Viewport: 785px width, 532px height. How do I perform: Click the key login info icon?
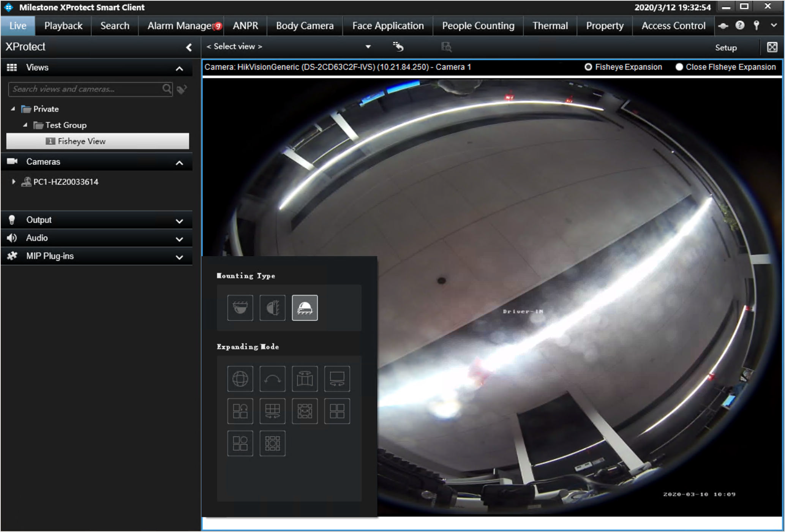click(x=757, y=25)
